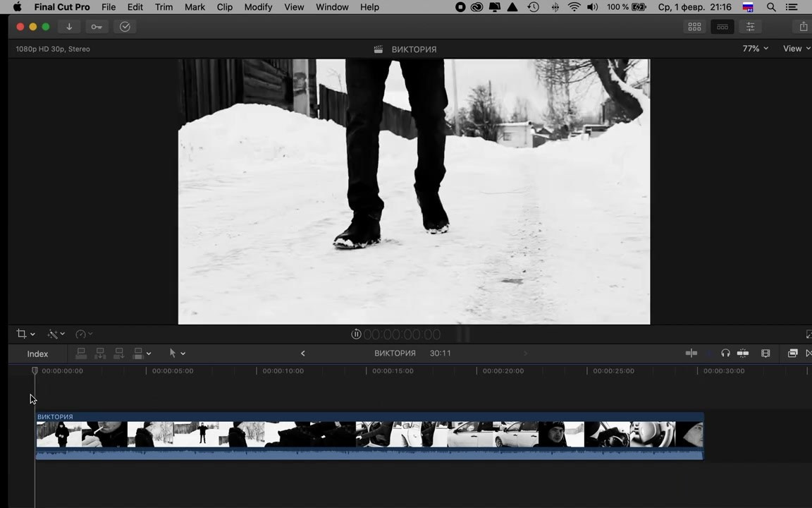This screenshot has width=812, height=508.
Task: Open the Keyword Editor key icon
Action: point(97,27)
